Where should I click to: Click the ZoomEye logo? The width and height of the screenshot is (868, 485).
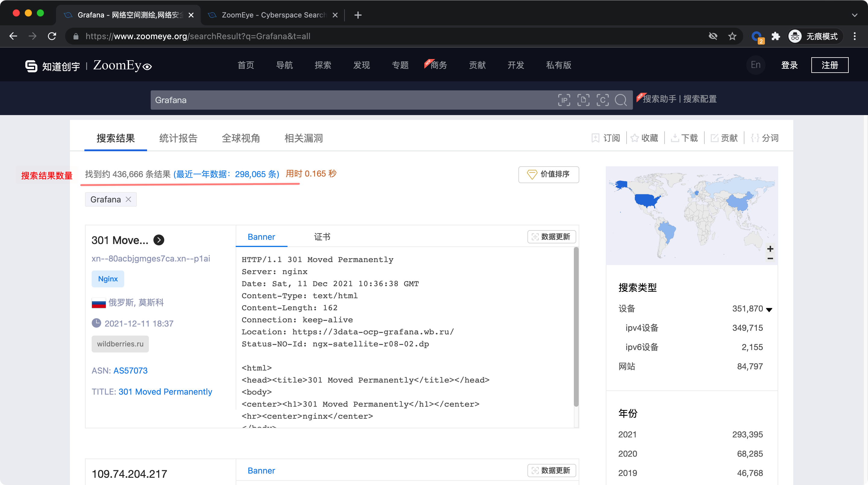tap(122, 65)
